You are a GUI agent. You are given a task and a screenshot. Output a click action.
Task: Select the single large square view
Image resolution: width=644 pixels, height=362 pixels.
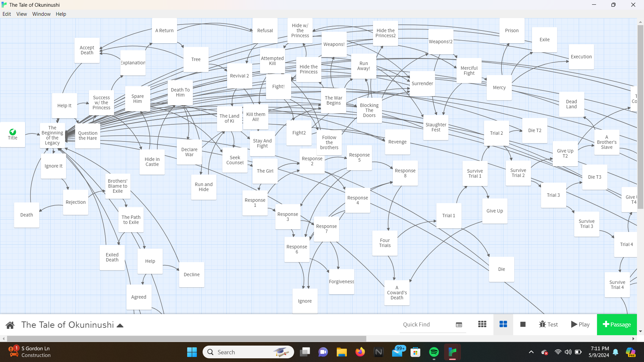[523, 324]
